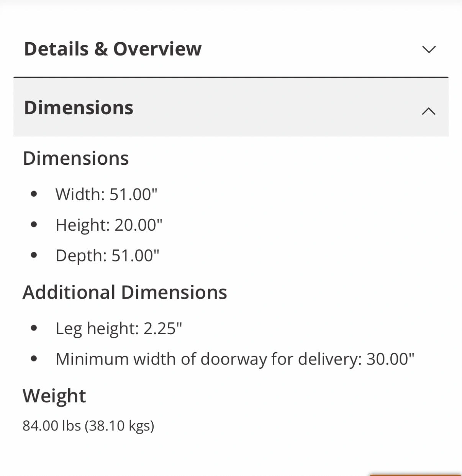Viewport: 462px width, 476px height.
Task: Select the Dimensions subheading text
Action: click(x=76, y=158)
